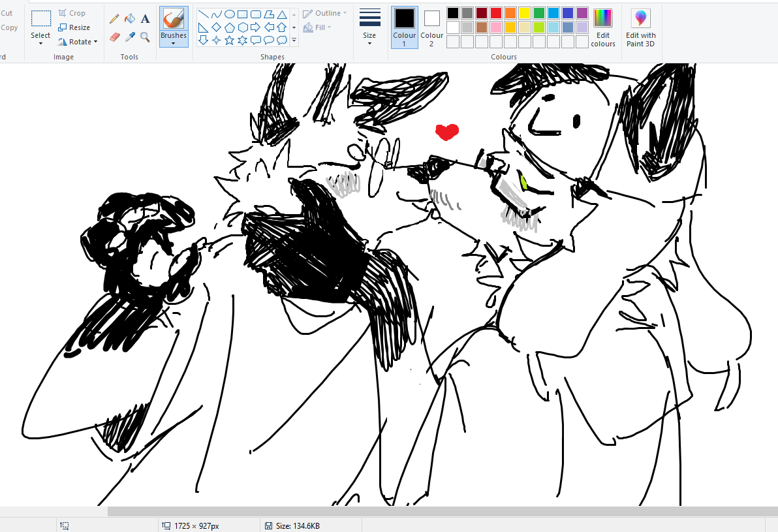This screenshot has width=778, height=532.
Task: Pick the red colour swatch
Action: pyautogui.click(x=495, y=13)
